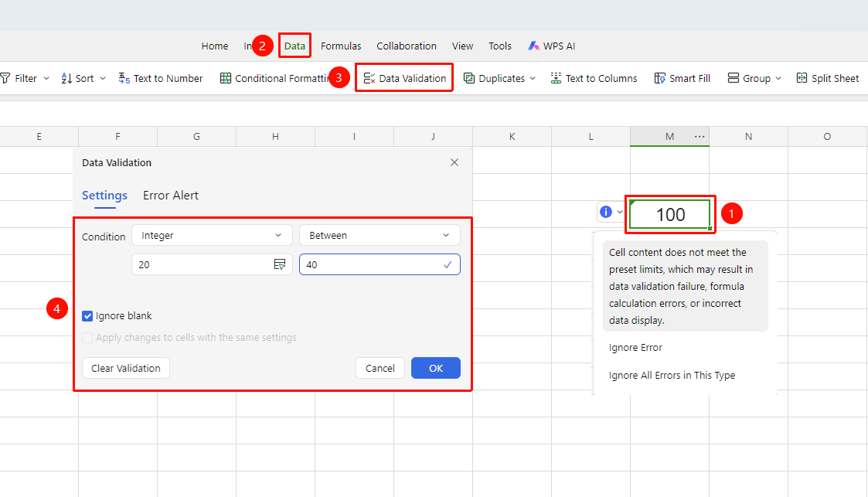Image resolution: width=868 pixels, height=497 pixels.
Task: Click the confirm checkmark in the 40 field
Action: coord(448,264)
